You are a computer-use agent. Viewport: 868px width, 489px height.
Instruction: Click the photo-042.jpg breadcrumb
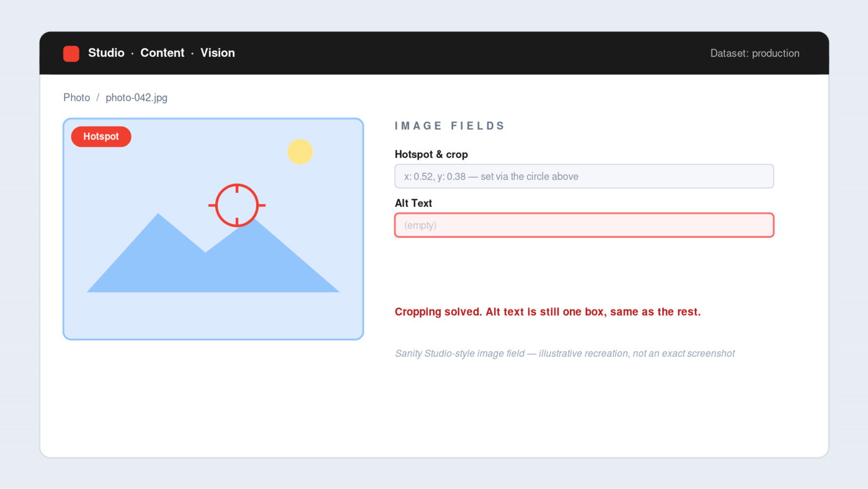click(136, 97)
